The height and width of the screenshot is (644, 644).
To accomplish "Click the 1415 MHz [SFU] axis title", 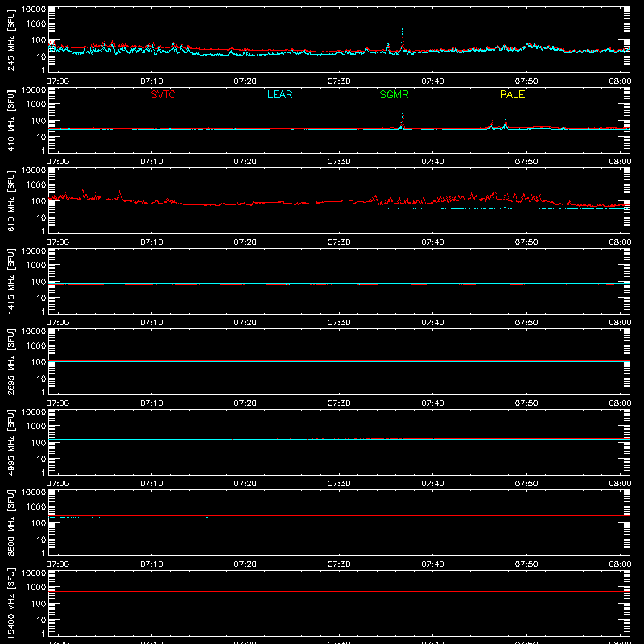I will point(10,281).
